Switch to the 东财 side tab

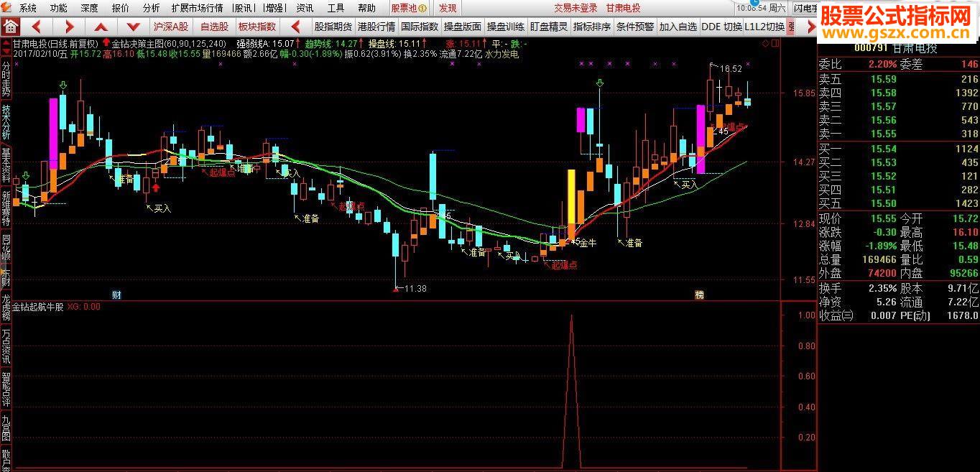pos(6,278)
